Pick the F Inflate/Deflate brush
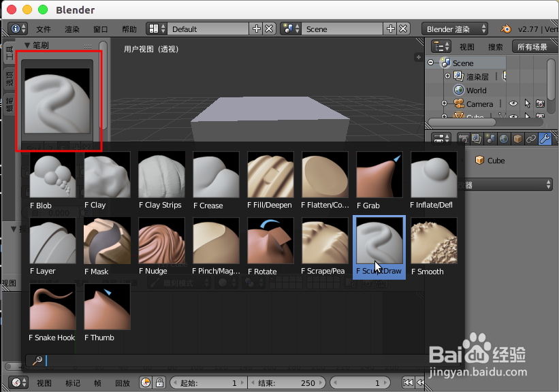 click(x=434, y=180)
